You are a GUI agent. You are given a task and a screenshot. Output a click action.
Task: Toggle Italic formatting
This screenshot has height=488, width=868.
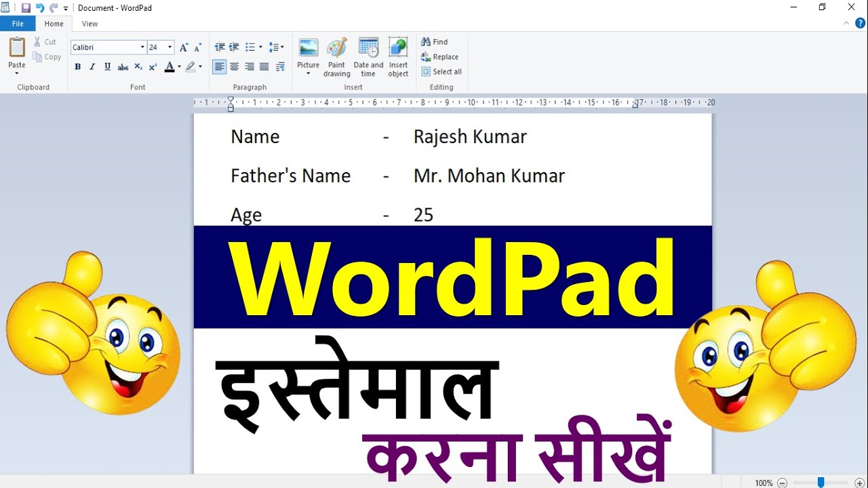click(x=92, y=66)
